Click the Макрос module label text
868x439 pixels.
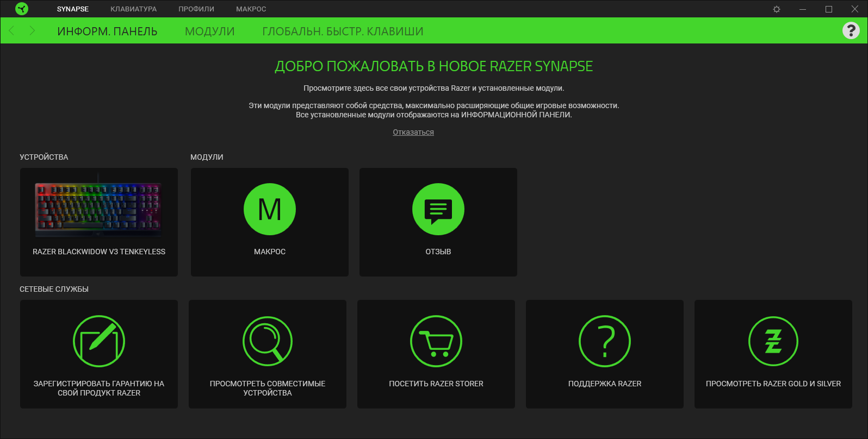[270, 252]
